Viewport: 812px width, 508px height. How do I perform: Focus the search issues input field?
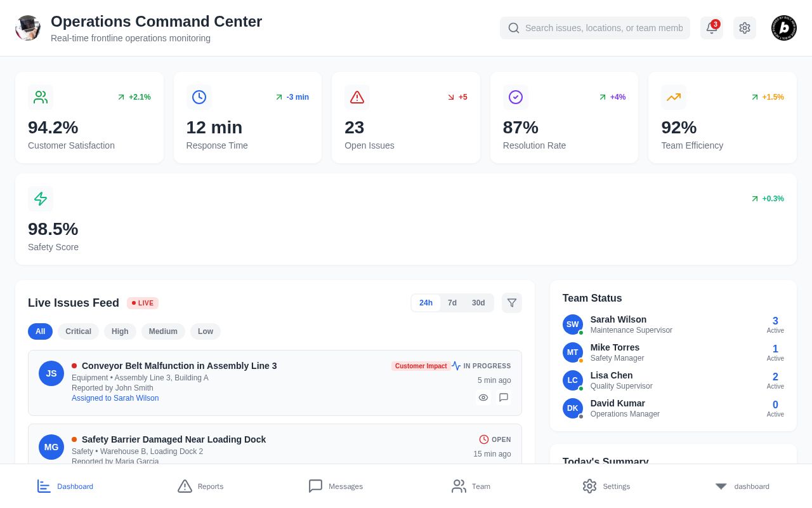[x=595, y=28]
